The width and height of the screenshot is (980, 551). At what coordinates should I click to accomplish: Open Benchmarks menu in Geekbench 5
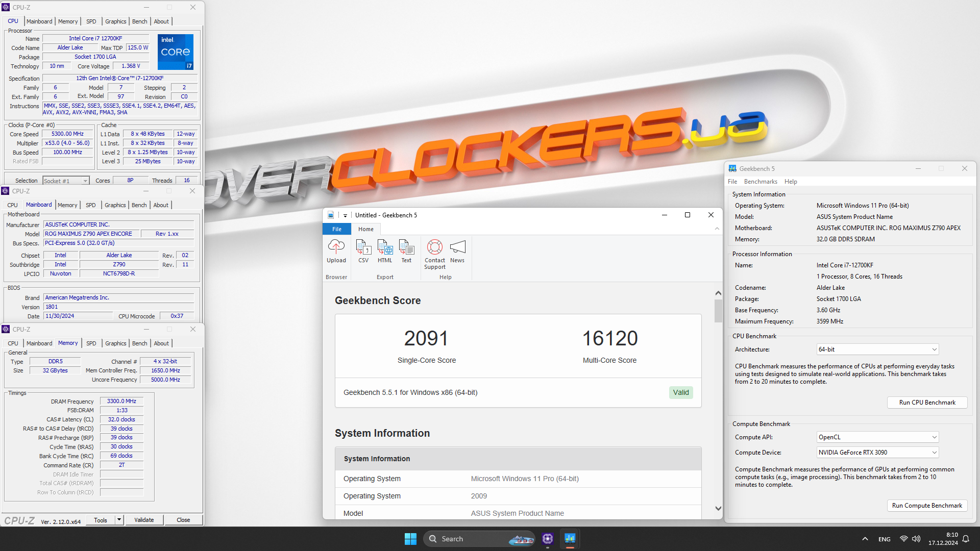[761, 182]
